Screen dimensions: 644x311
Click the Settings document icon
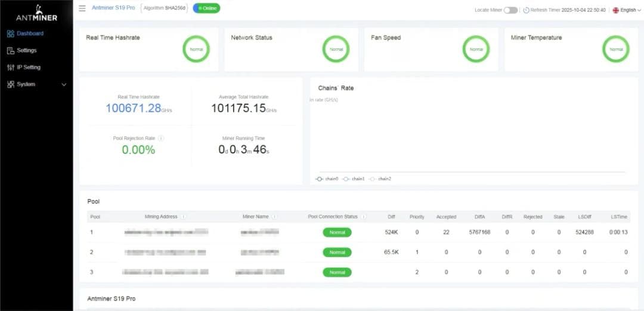[11, 50]
